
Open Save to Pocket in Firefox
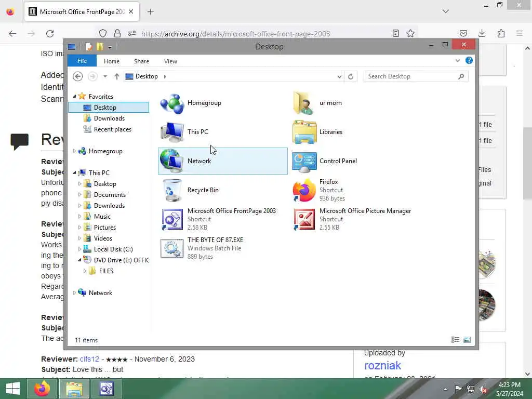click(x=463, y=33)
